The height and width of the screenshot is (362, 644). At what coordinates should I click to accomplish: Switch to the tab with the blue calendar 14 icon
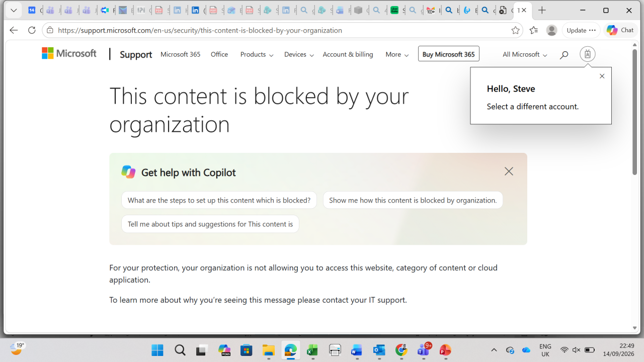point(32,10)
